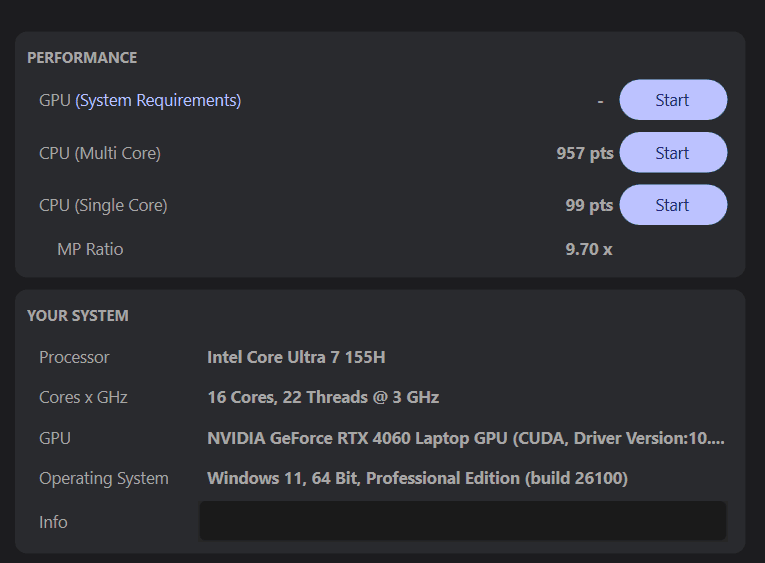765x563 pixels.
Task: Click the Processor label
Action: 74,357
